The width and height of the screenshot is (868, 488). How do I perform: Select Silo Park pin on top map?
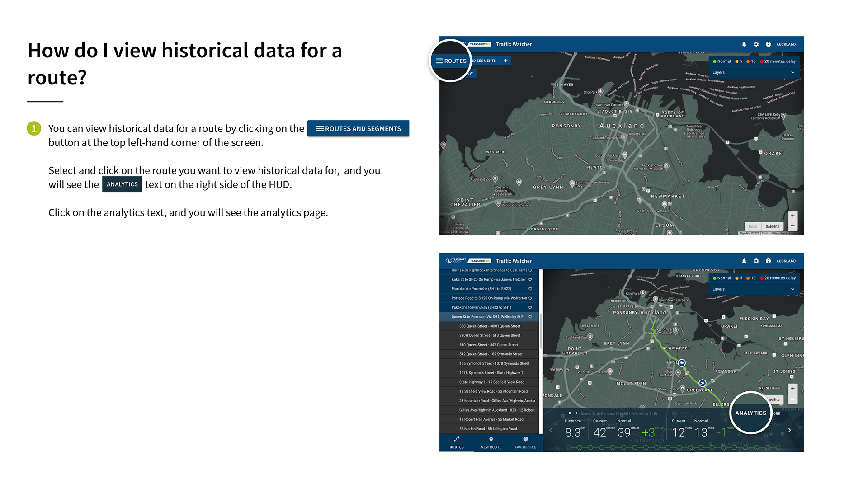point(601,91)
